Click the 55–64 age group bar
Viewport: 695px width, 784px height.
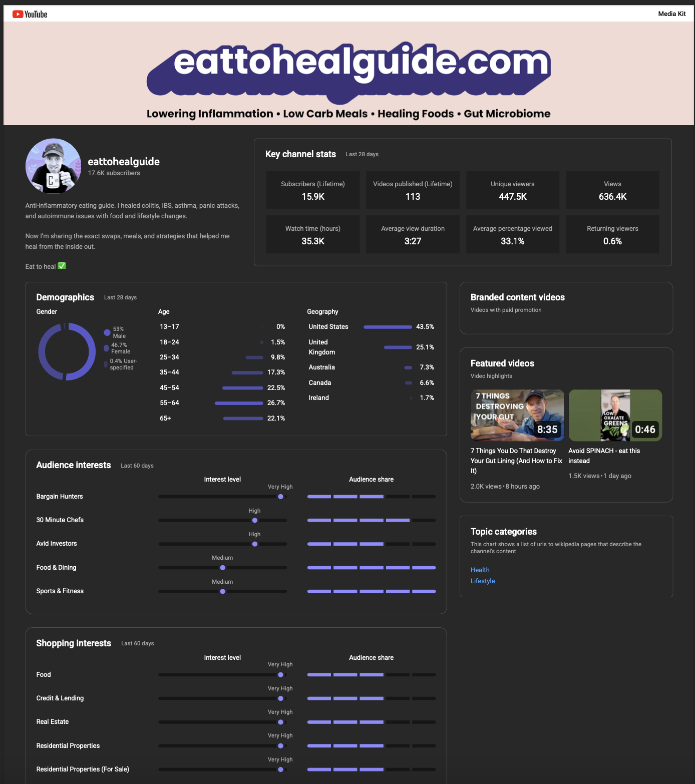[x=239, y=403]
